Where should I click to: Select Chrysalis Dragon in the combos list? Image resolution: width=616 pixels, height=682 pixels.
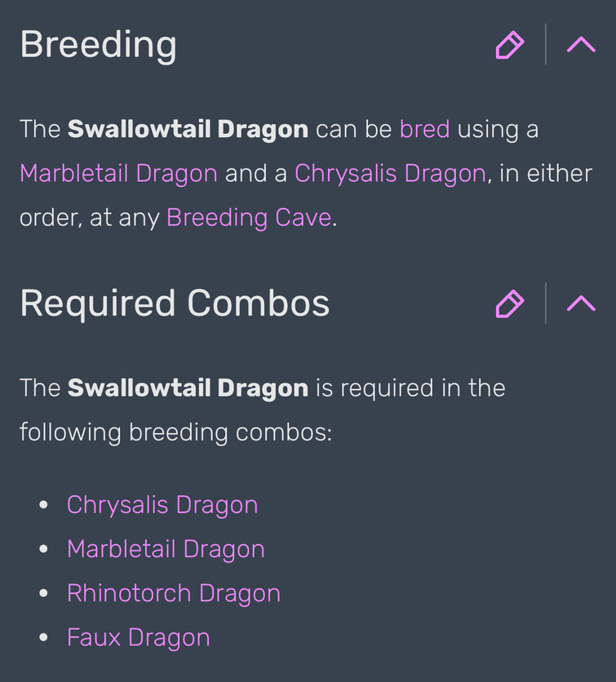point(162,505)
